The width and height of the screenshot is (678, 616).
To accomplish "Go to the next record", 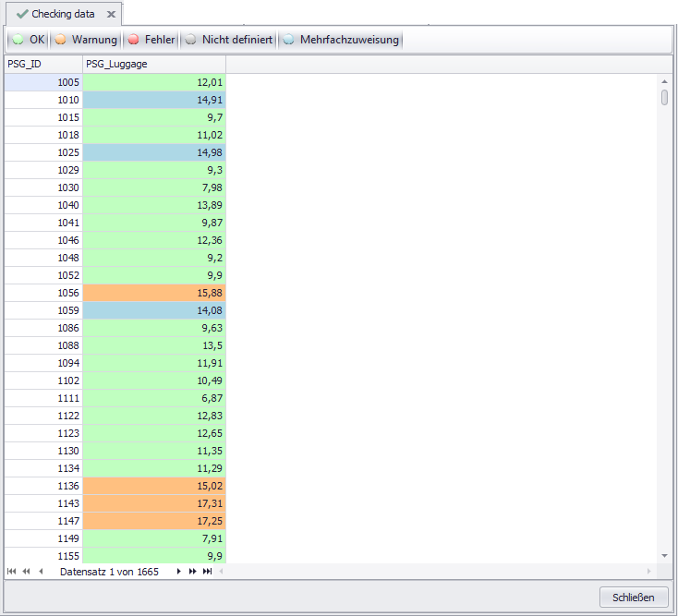I will point(178,572).
